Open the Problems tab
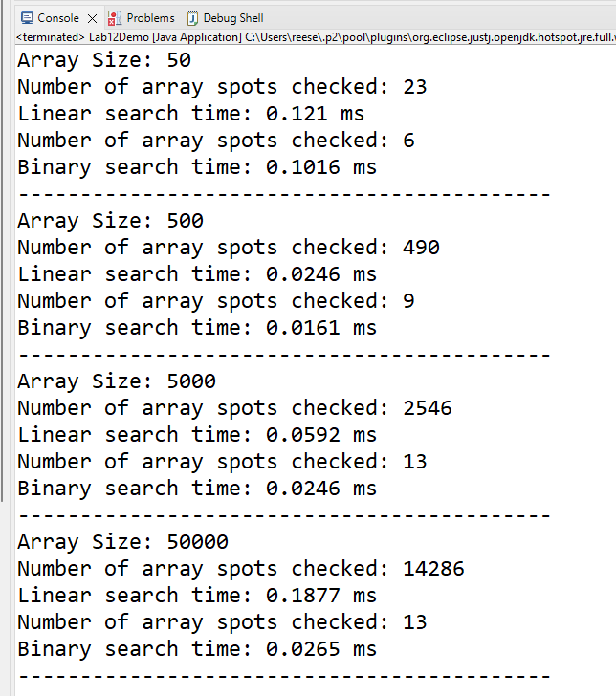616x696 pixels. (x=150, y=18)
